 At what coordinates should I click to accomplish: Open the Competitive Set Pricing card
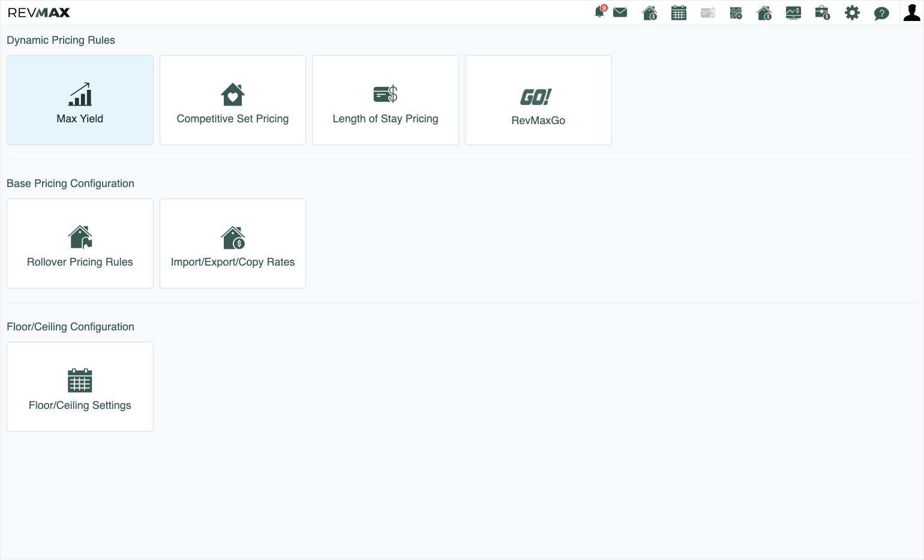point(233,100)
